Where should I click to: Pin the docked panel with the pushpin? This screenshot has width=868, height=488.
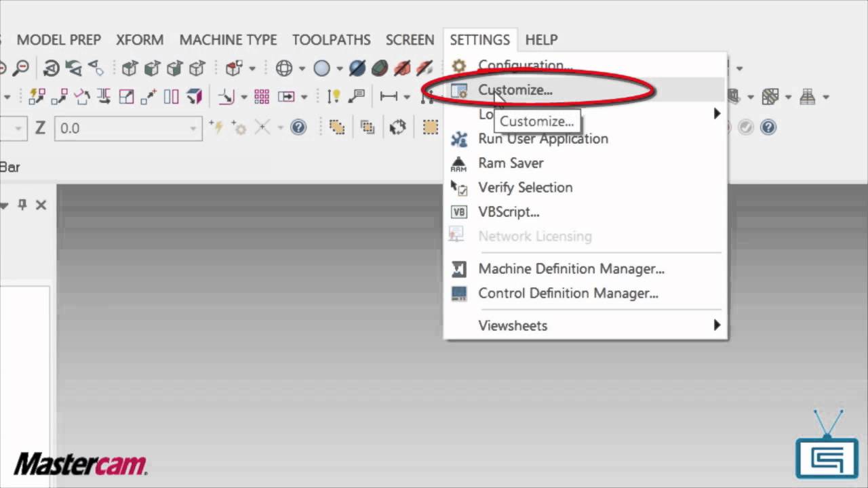tap(22, 204)
